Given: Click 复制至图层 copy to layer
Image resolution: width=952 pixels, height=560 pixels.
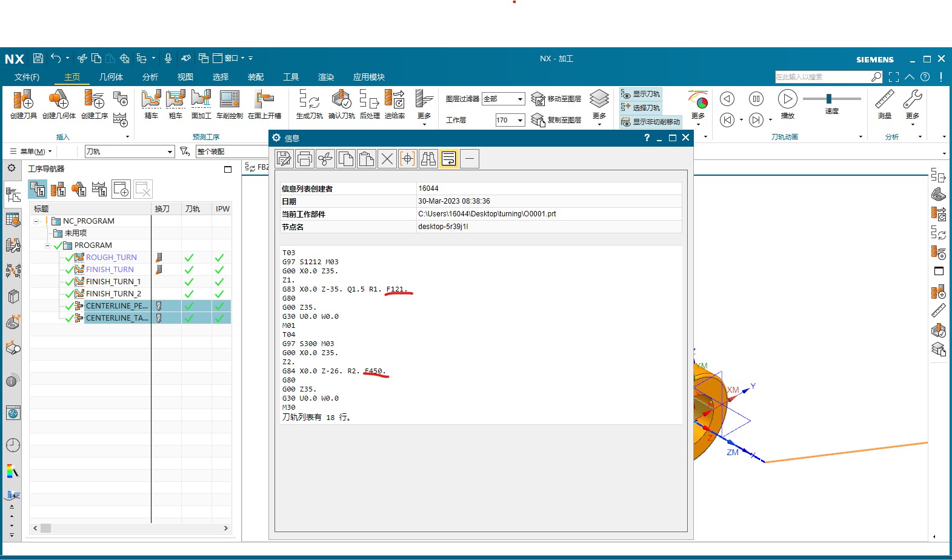Looking at the screenshot, I should pyautogui.click(x=556, y=120).
